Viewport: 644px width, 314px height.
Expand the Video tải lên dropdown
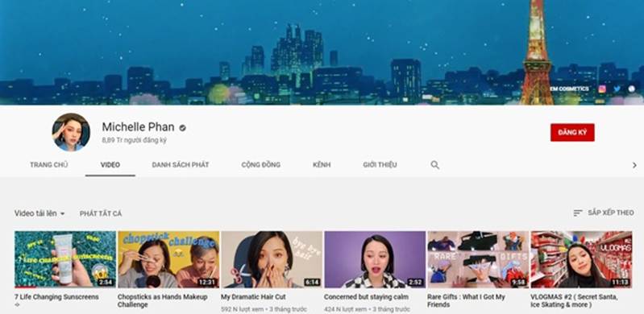(x=39, y=213)
